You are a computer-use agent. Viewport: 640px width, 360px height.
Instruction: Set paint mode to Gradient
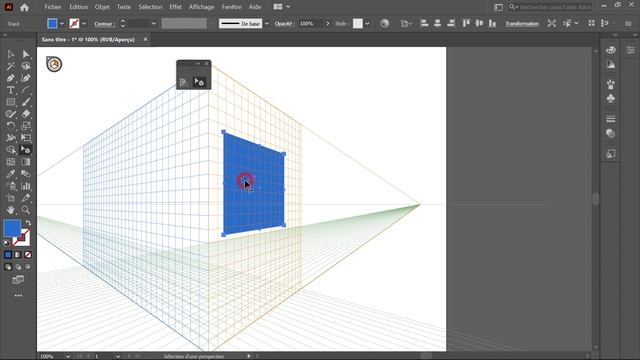18,255
